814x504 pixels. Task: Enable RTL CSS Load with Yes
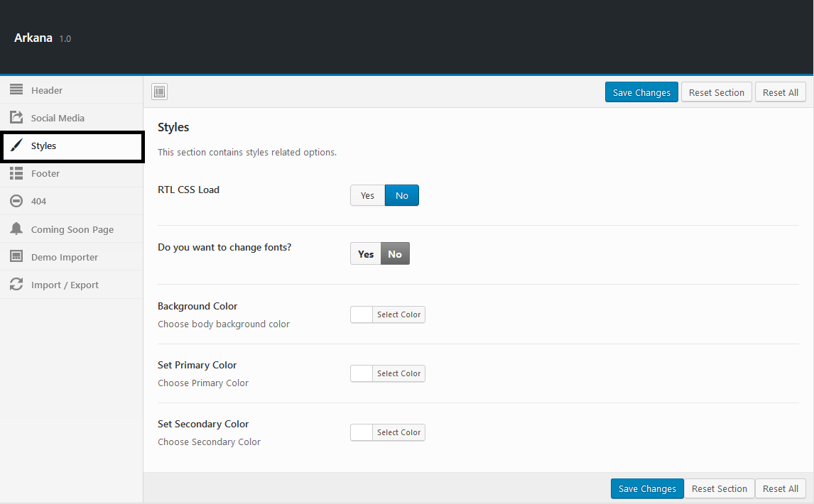(x=367, y=195)
